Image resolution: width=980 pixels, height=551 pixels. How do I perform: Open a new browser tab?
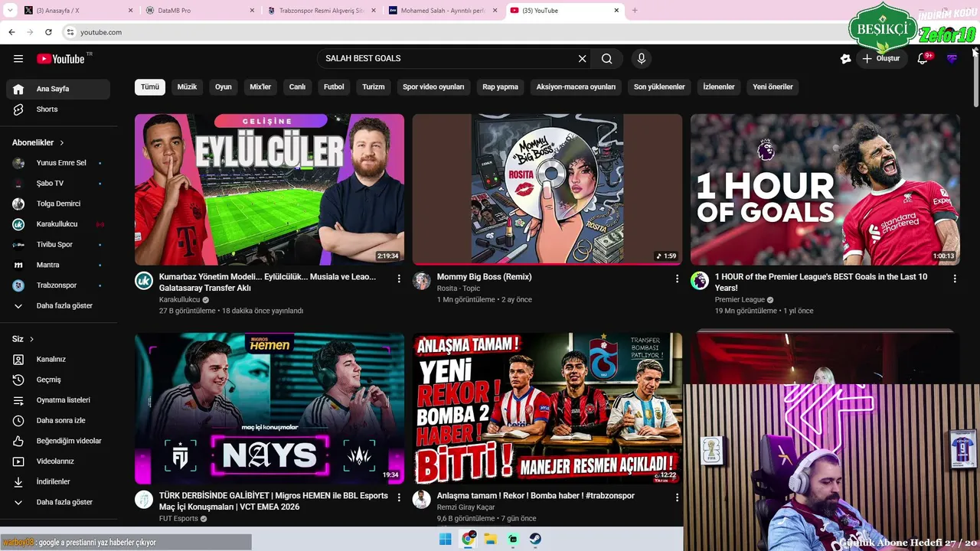click(x=635, y=11)
